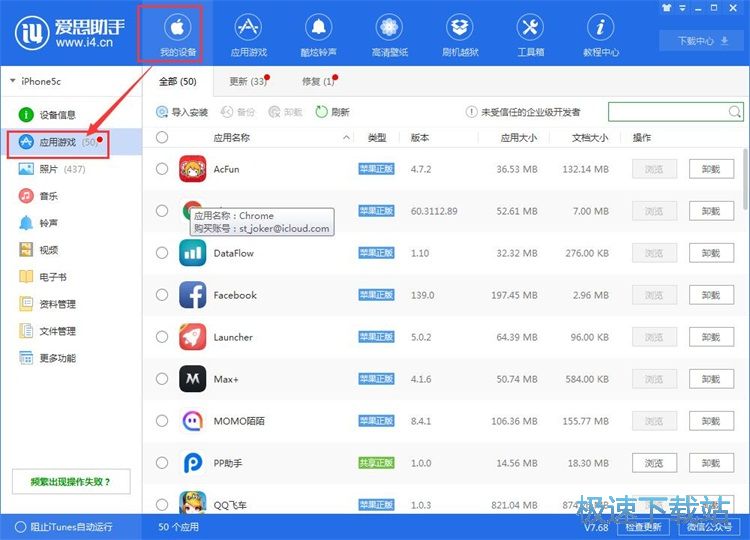Image resolution: width=750 pixels, height=540 pixels.
Task: Click 未受信任的企业级开发者 notice
Action: (x=523, y=112)
